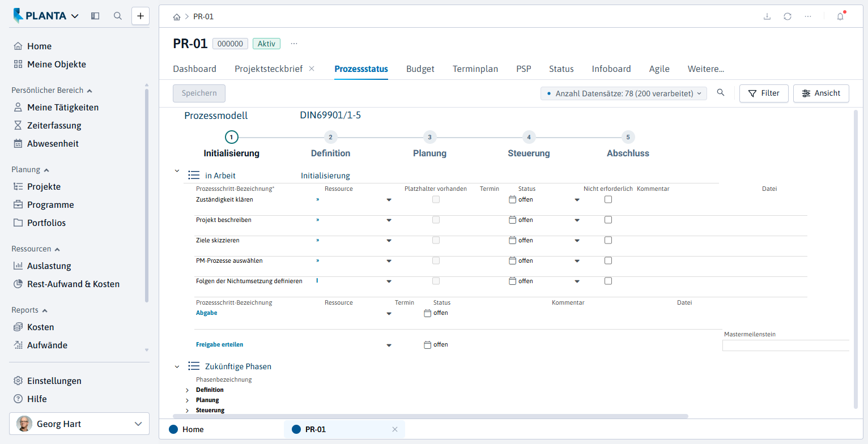Open calendar icon for Abgabe row
The width and height of the screenshot is (868, 444).
[428, 313]
